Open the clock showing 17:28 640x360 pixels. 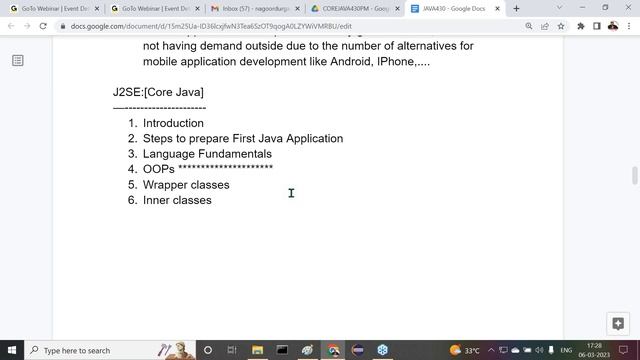594,350
